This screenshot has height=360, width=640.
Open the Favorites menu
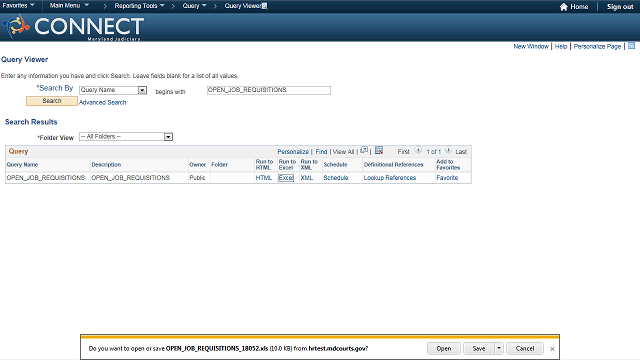pos(18,6)
